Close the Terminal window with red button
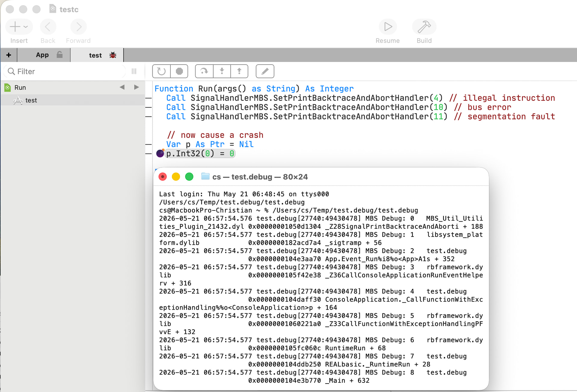 point(163,177)
